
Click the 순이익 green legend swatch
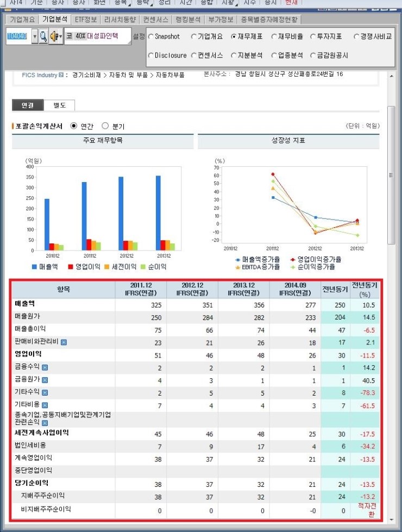coord(143,267)
